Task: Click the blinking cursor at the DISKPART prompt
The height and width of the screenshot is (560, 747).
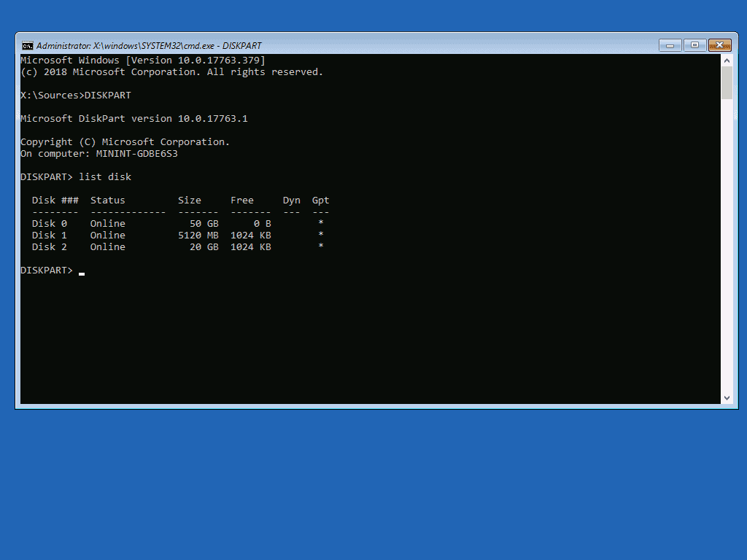Action: click(82, 271)
